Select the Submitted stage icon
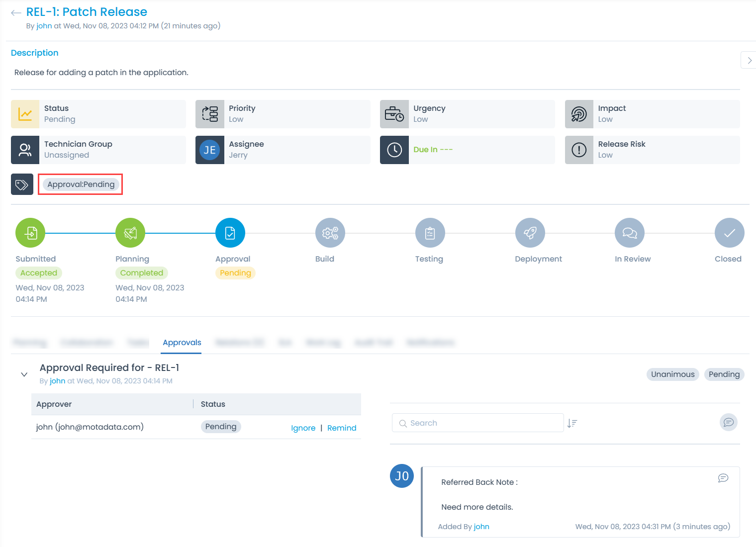This screenshot has height=547, width=756. [30, 233]
